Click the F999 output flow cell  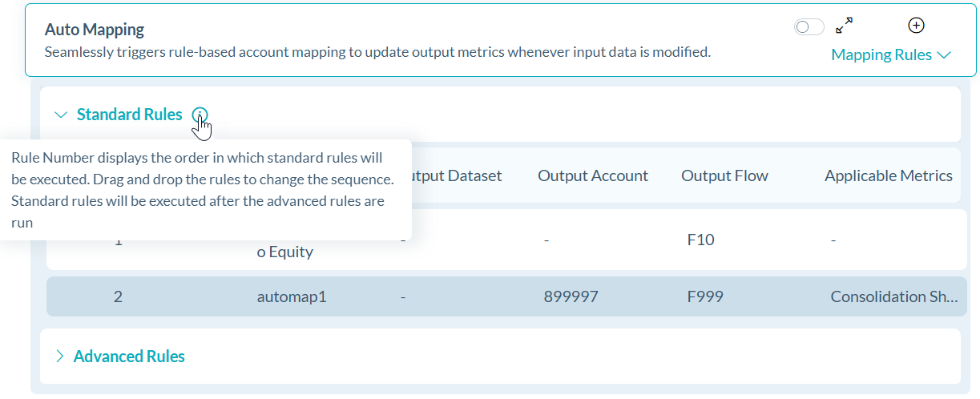705,296
